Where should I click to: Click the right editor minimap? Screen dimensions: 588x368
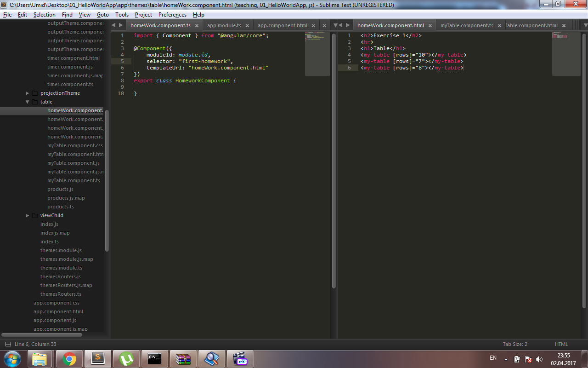pyautogui.click(x=566, y=54)
